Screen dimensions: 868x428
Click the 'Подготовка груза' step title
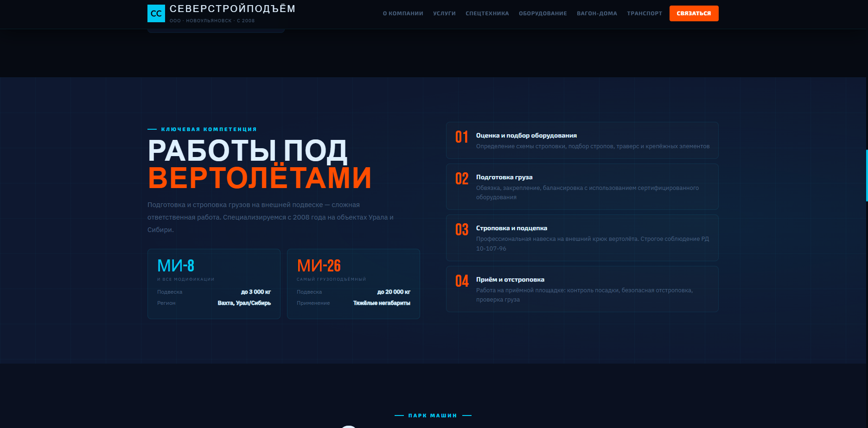504,177
